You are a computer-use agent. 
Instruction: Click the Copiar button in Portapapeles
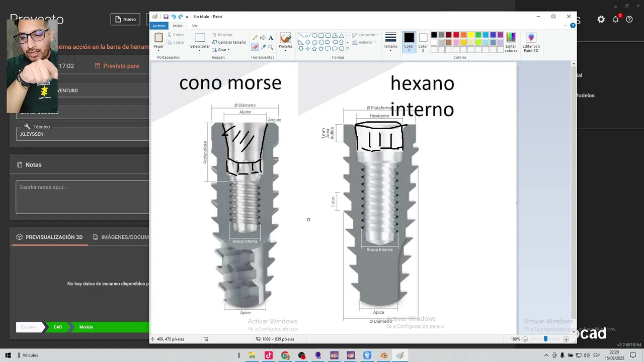pyautogui.click(x=175, y=42)
